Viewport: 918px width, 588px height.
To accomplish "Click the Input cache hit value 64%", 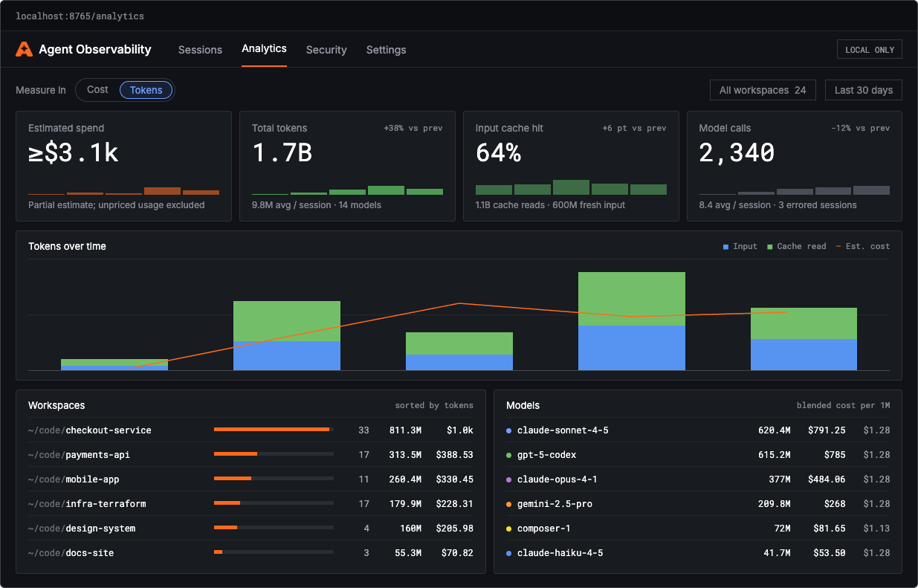I will pyautogui.click(x=498, y=153).
